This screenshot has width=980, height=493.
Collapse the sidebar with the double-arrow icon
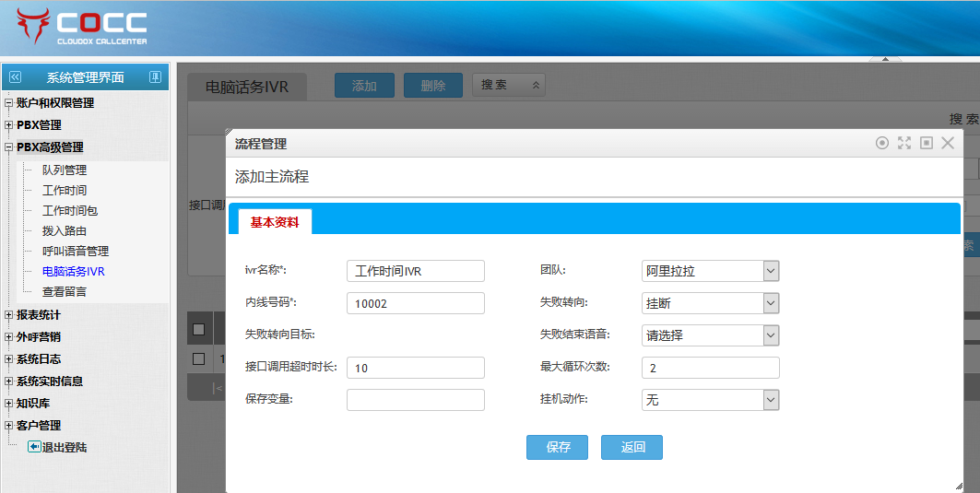15,77
